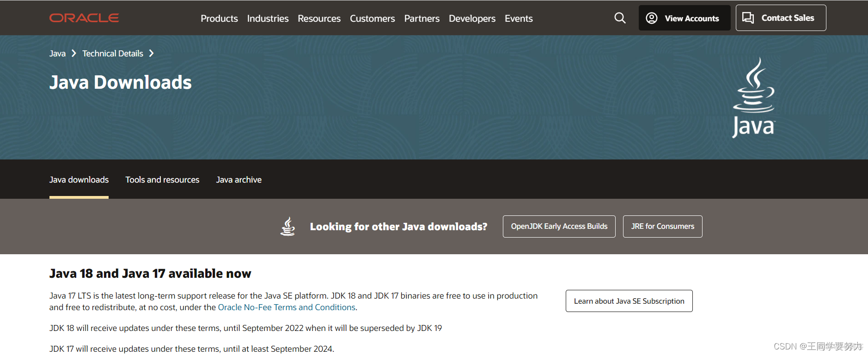The height and width of the screenshot is (355, 868).
Task: Click the small Java cup icon beside 'Looking for'
Action: point(288,226)
